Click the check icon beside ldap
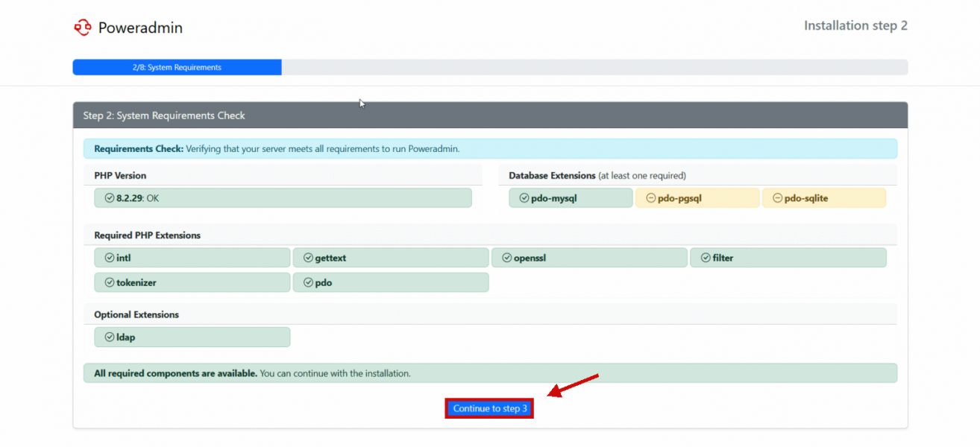 pos(110,337)
